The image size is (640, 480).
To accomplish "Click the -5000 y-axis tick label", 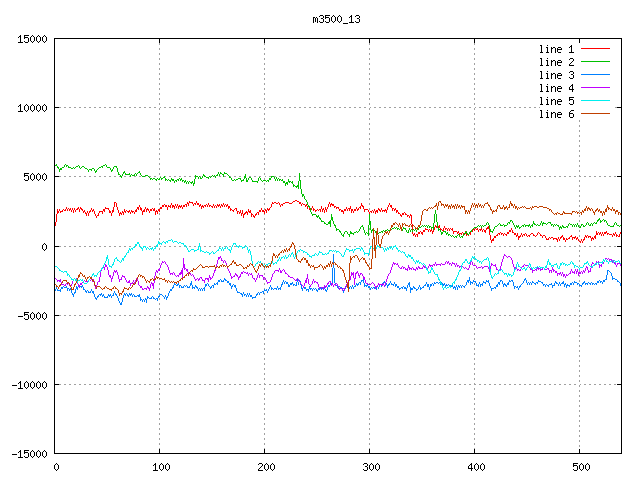I will [32, 315].
